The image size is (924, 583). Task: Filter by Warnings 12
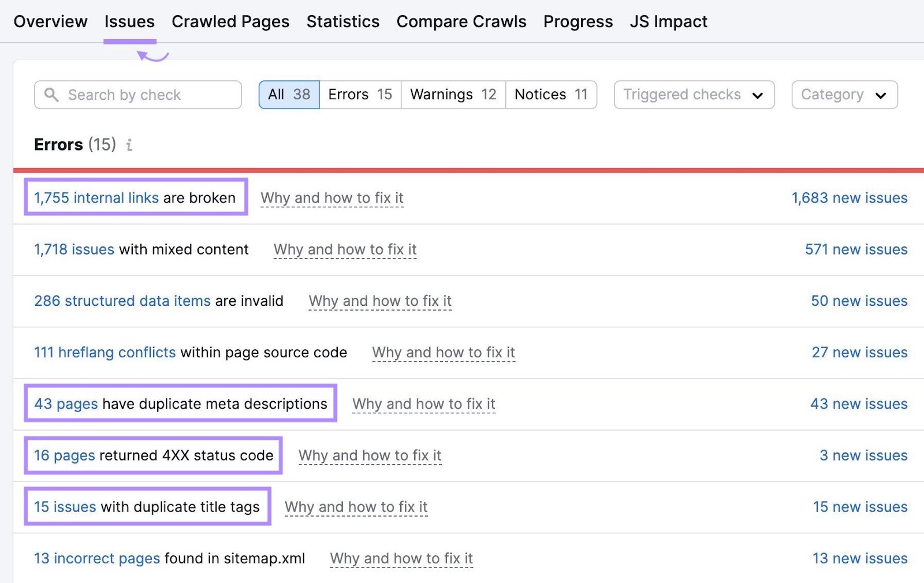point(453,95)
